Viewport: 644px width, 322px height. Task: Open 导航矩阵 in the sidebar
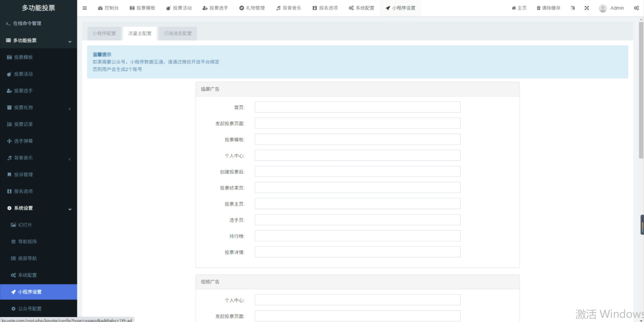pyautogui.click(x=38, y=242)
